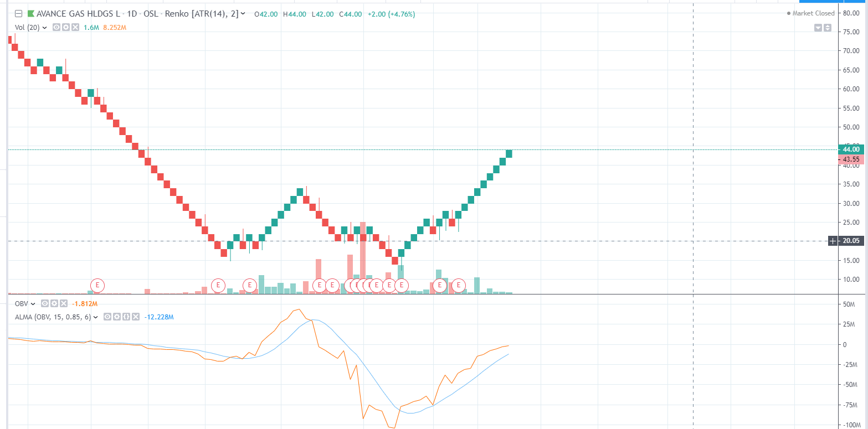Screen dimensions: 868x429
Task: Hide the Vol (20) indicator via its eye icon
Action: point(57,27)
